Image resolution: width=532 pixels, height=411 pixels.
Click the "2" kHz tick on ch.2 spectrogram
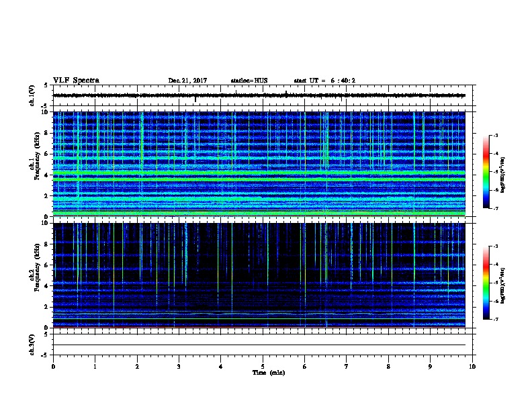click(x=47, y=307)
